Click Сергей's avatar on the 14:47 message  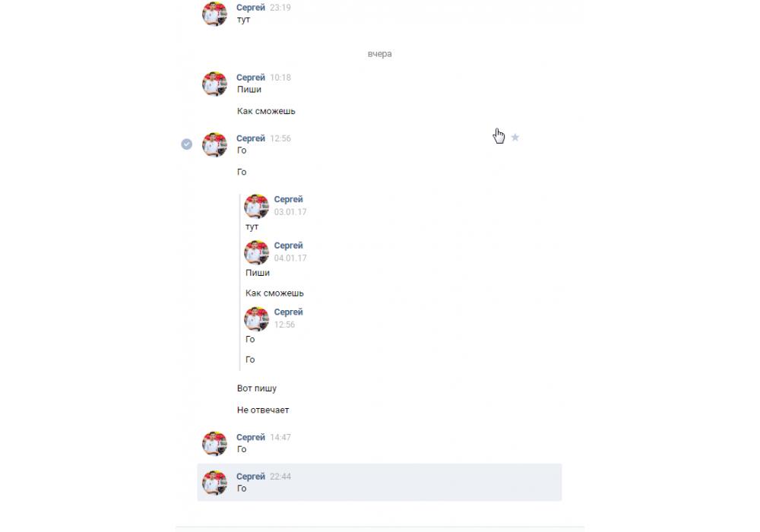pyautogui.click(x=215, y=443)
